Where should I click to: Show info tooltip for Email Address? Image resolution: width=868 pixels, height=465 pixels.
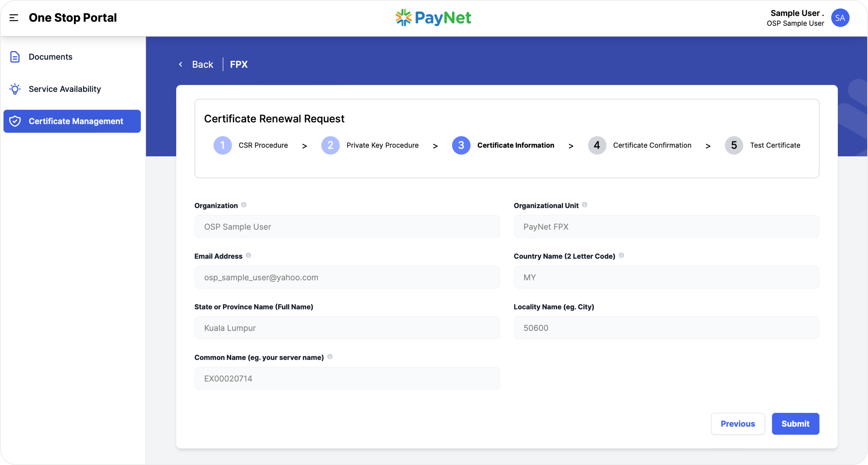[x=248, y=255]
